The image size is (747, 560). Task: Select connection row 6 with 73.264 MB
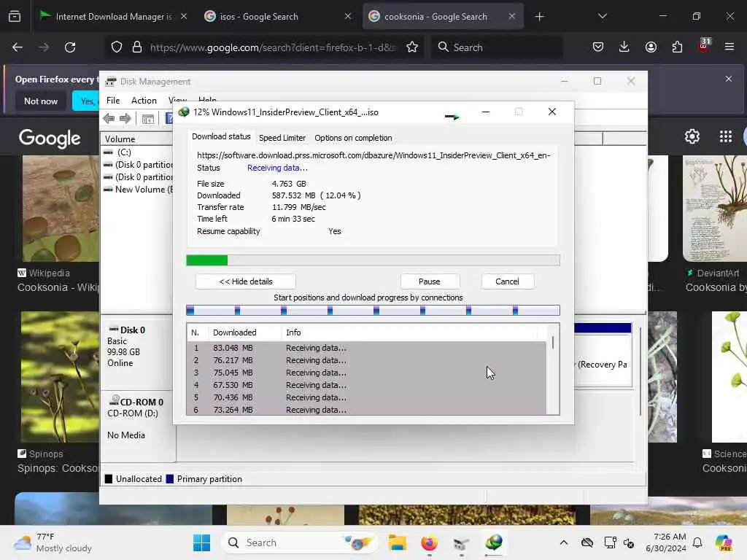point(366,410)
